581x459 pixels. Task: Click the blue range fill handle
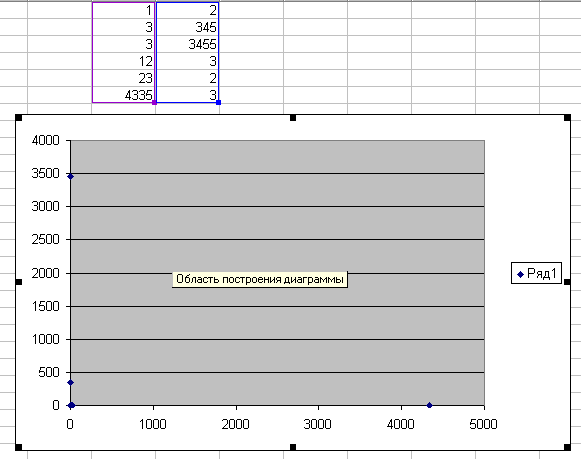point(218,102)
